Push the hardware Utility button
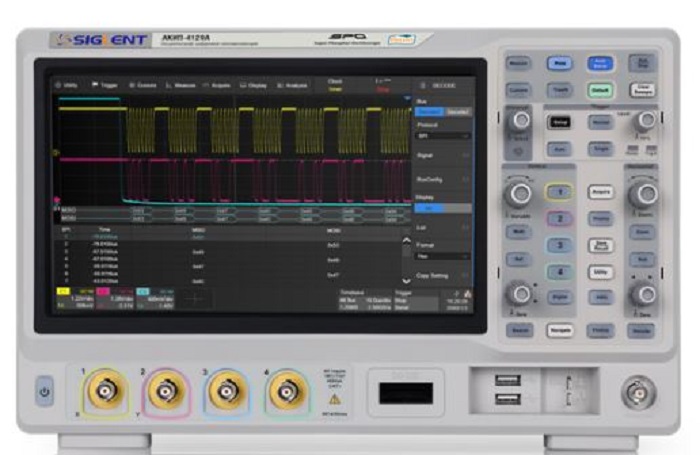The width and height of the screenshot is (700, 455). [601, 272]
